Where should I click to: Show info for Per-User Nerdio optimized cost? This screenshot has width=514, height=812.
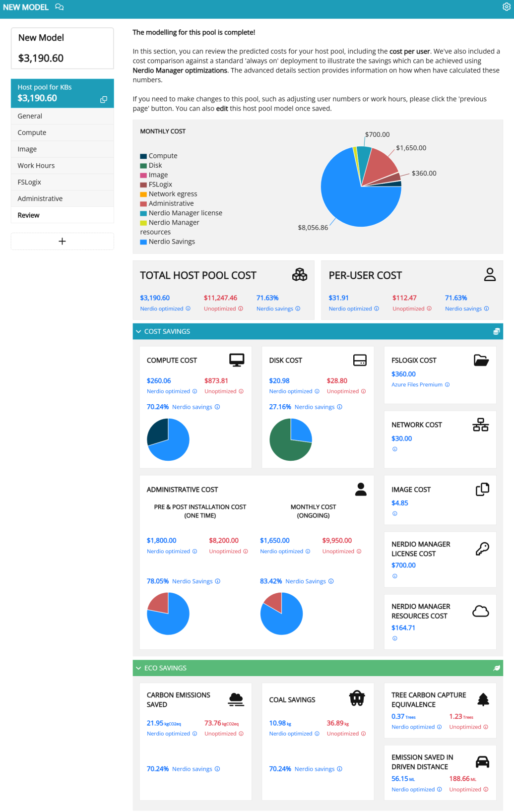(377, 309)
